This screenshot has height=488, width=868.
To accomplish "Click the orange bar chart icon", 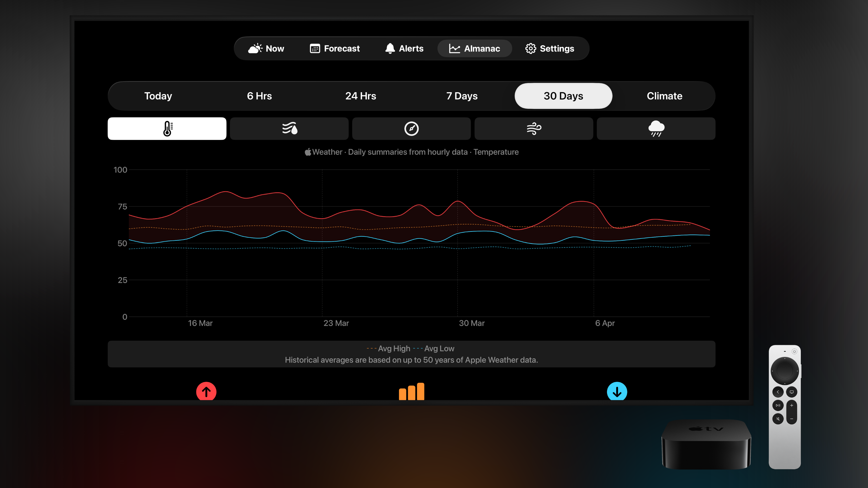I will click(x=411, y=391).
